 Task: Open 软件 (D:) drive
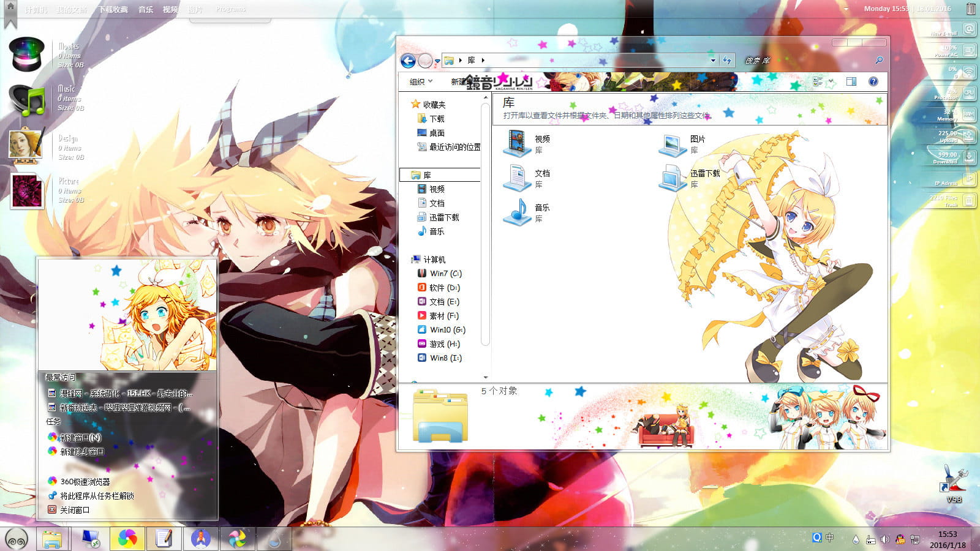point(439,288)
